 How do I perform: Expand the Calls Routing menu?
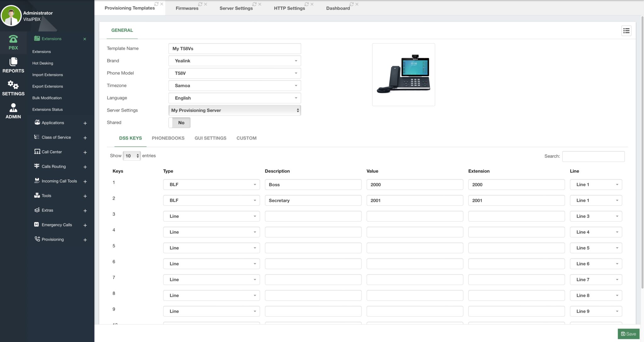pyautogui.click(x=85, y=167)
